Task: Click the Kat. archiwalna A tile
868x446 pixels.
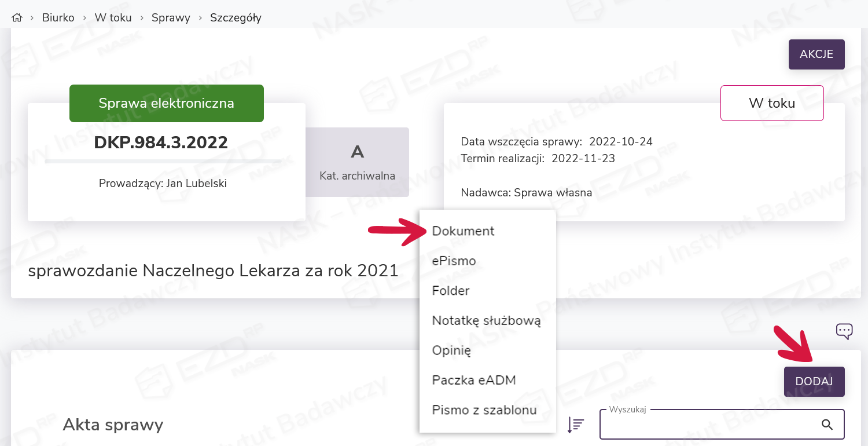Action: [x=357, y=162]
